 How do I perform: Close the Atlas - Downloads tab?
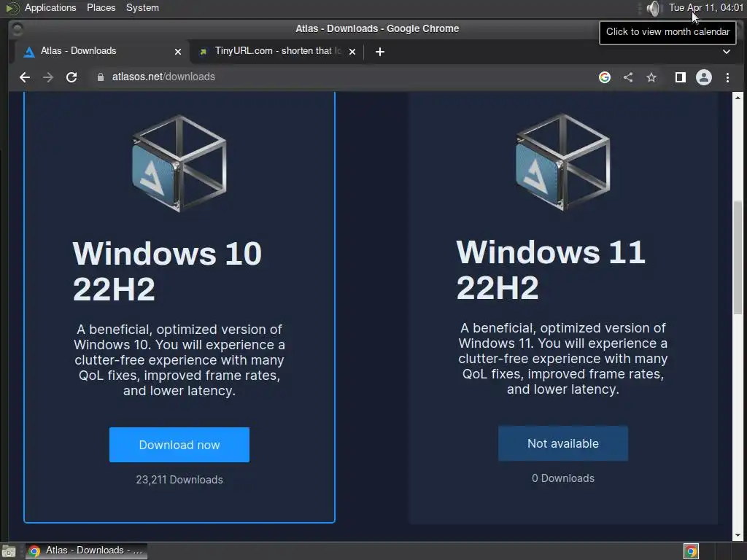coord(178,52)
